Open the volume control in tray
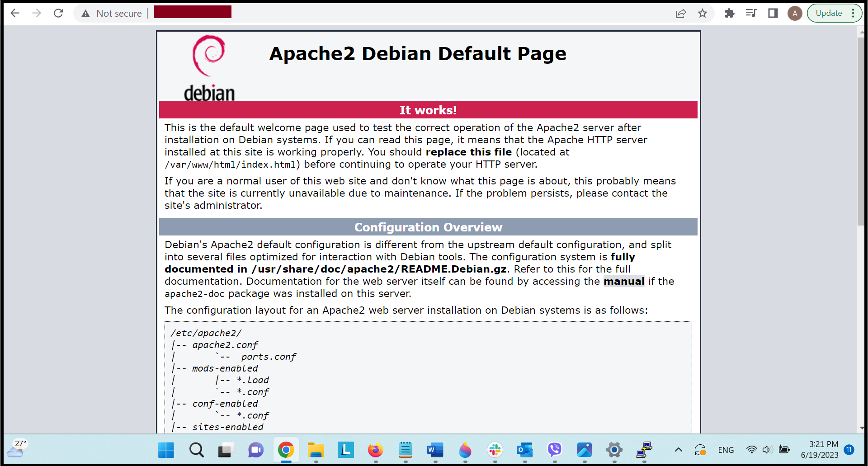 (x=767, y=450)
